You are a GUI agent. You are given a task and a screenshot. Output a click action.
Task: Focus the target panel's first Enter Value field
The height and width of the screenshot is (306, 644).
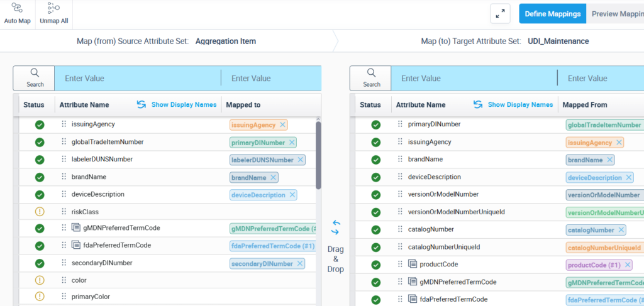[474, 78]
